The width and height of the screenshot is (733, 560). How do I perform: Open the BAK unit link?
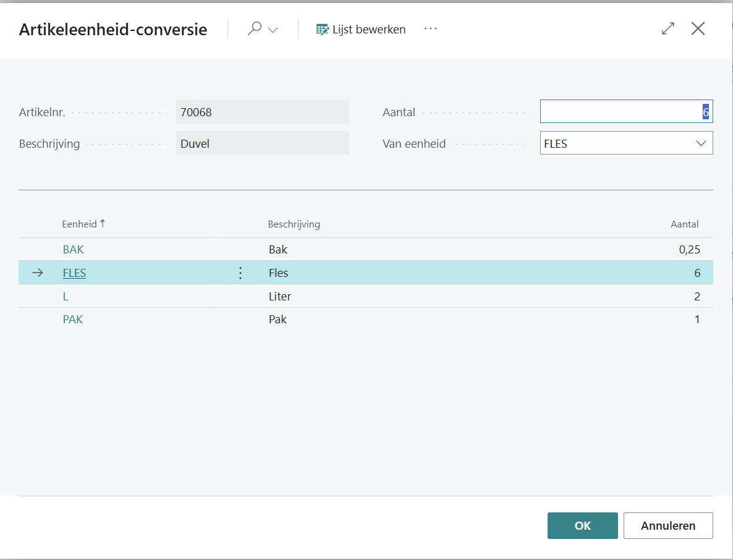(x=73, y=250)
